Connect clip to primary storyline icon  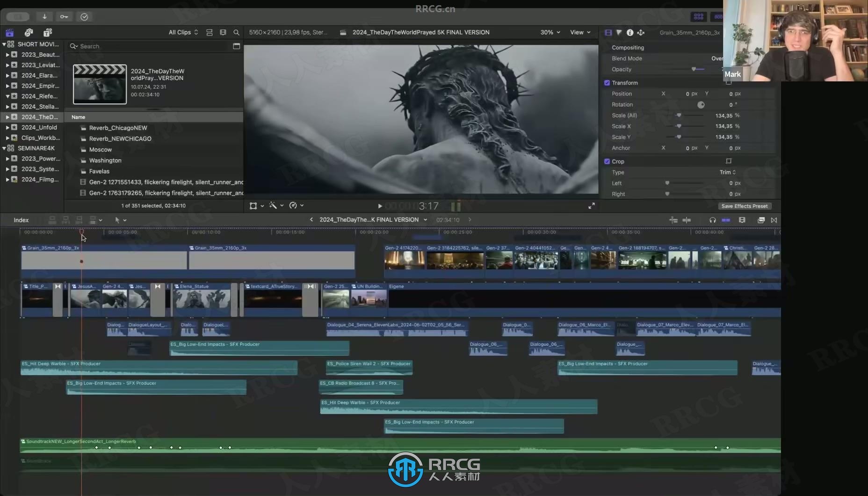point(52,220)
